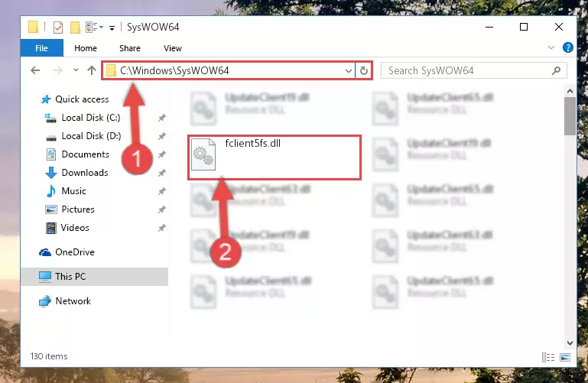Minimize the SysWOW64 window
Viewport: 588px width, 383px height.
pos(489,27)
